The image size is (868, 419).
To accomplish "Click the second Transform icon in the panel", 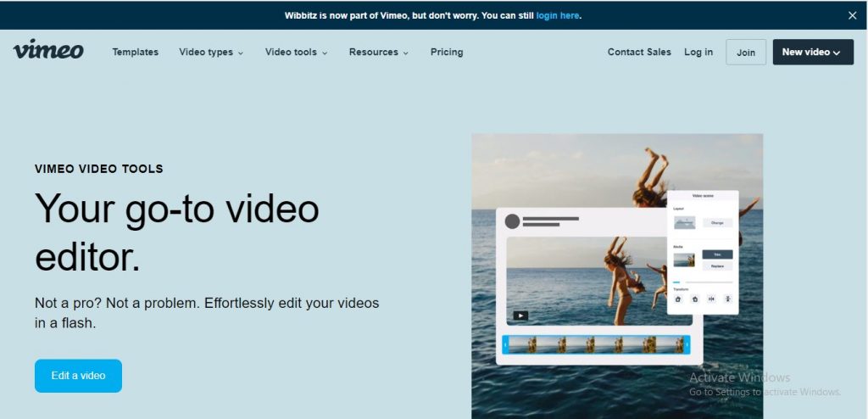I will [695, 299].
